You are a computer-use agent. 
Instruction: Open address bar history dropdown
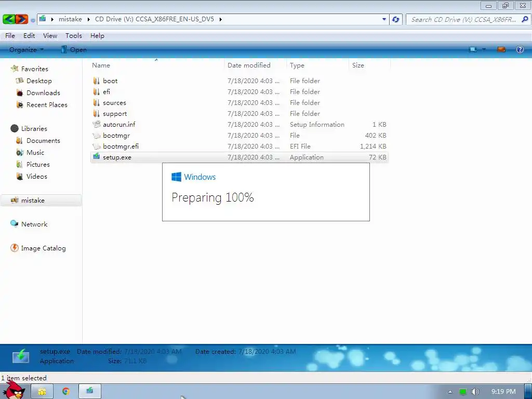[x=384, y=19]
